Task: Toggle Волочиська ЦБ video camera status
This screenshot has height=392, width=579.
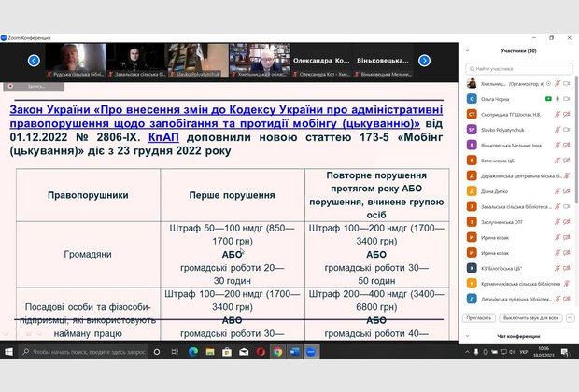Action: (567, 160)
